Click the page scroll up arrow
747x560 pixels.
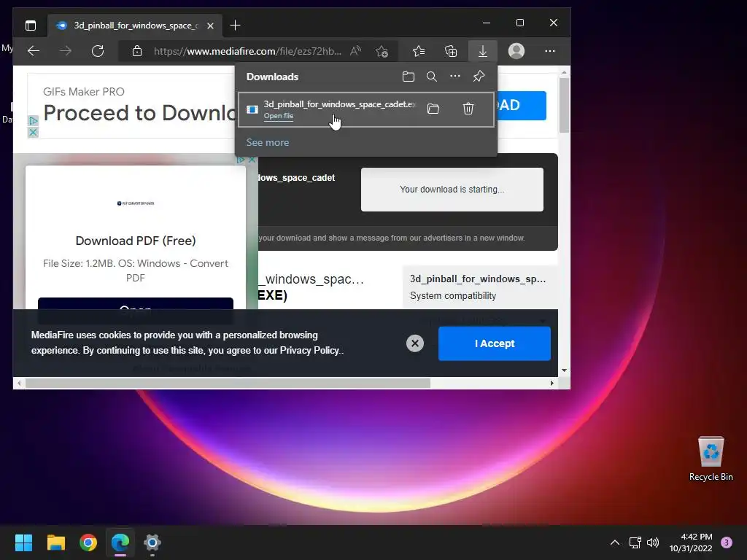coord(564,73)
